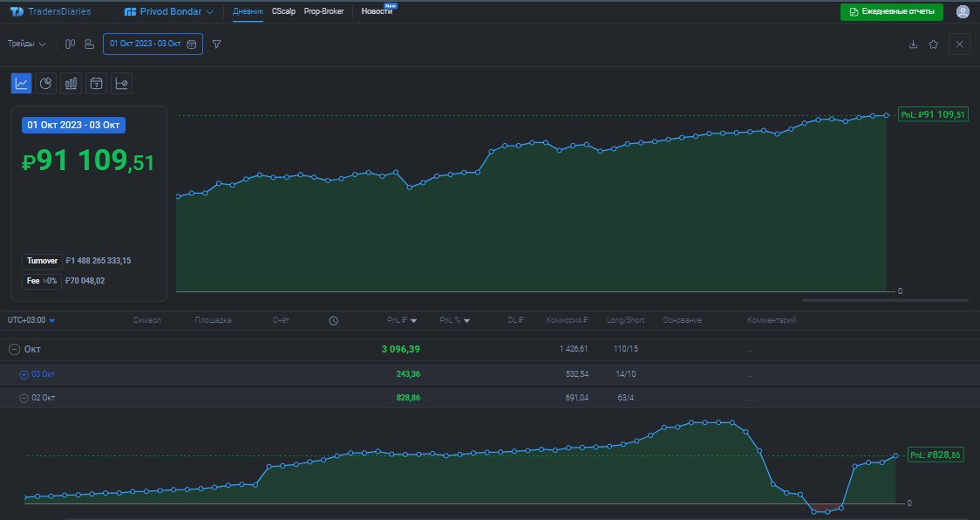This screenshot has width=980, height=520.
Task: Click the Символ column header
Action: click(x=146, y=320)
